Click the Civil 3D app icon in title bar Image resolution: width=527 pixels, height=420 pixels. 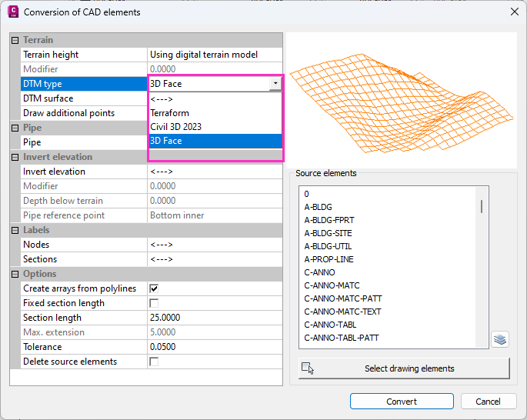coord(13,12)
